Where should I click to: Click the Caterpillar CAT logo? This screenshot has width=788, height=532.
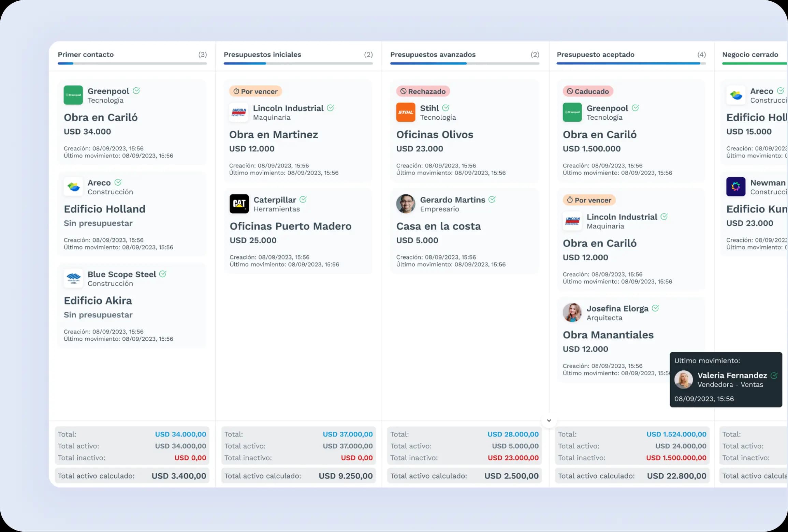click(x=239, y=204)
